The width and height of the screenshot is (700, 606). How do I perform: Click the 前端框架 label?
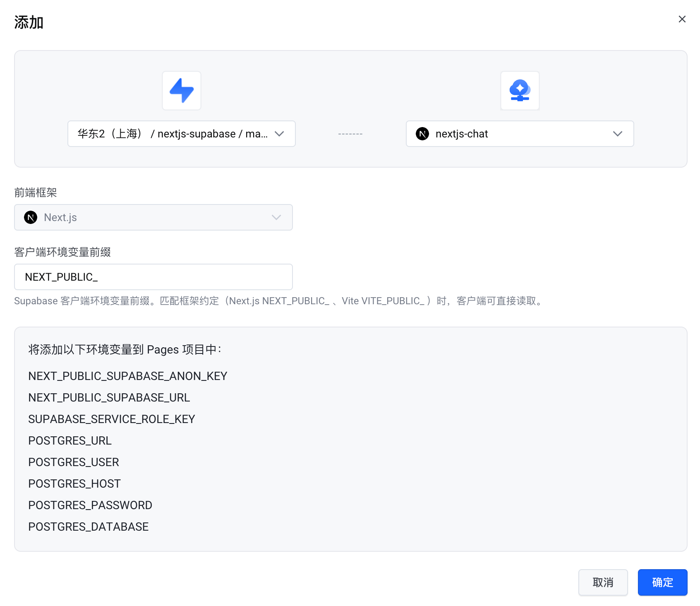tap(36, 192)
